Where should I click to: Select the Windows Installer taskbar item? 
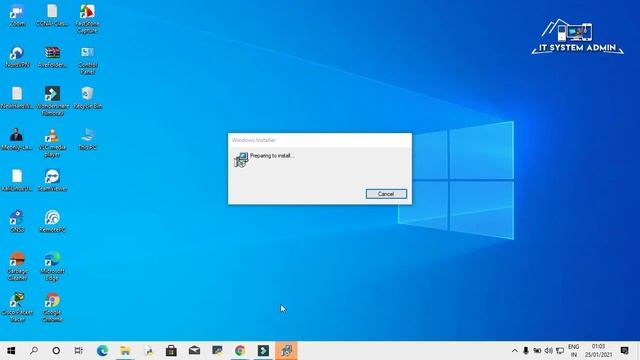pos(286,351)
